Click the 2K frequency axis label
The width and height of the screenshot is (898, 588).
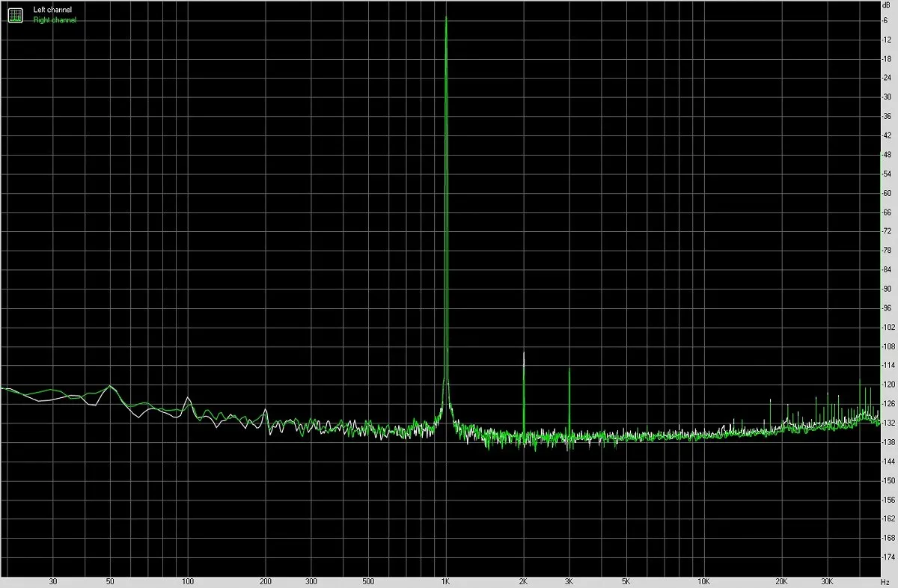523,581
